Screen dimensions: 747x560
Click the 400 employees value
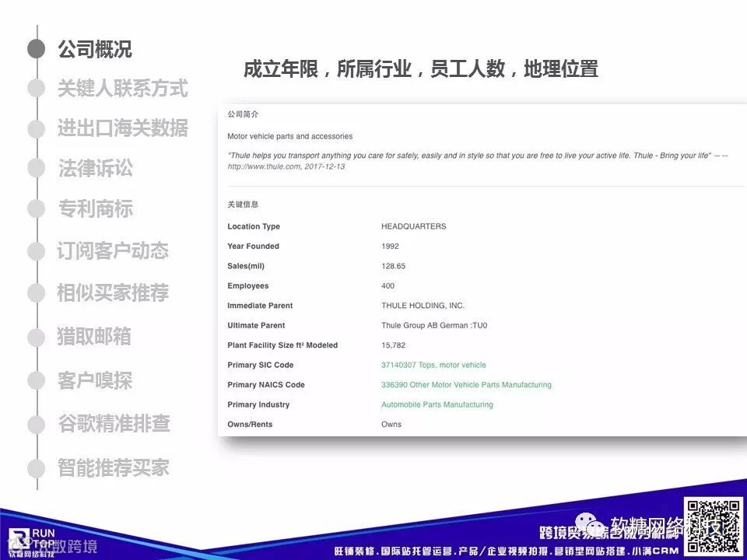[388, 285]
